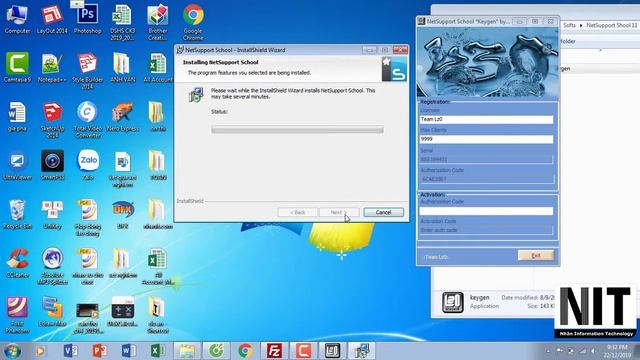The image size is (640, 360).
Task: Open the Computer desktop icon
Action: click(x=17, y=19)
